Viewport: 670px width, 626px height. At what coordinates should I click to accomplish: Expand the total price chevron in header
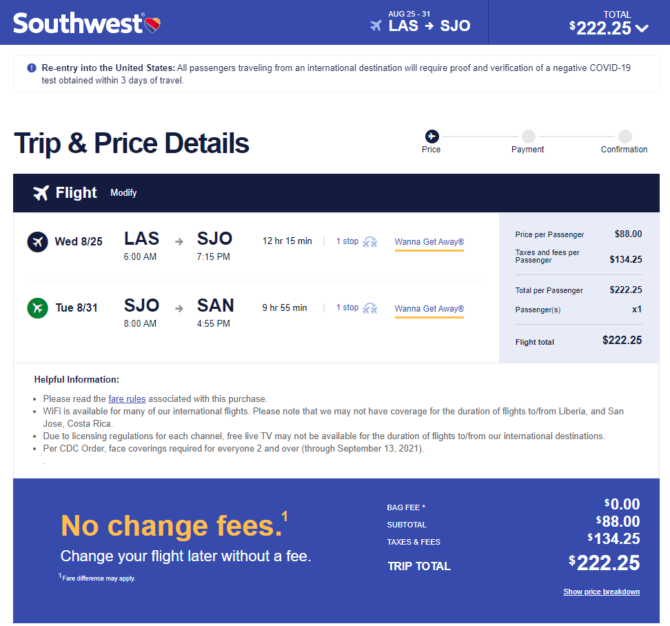click(642, 29)
